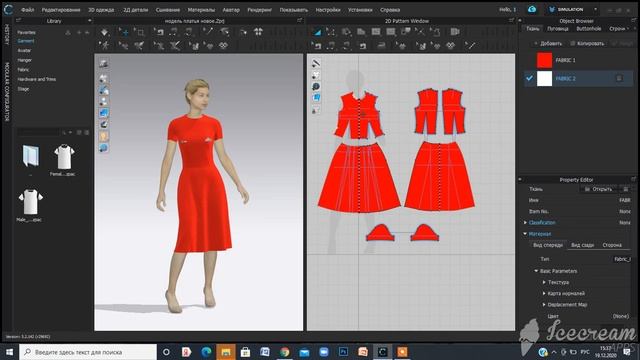Open the Female avatar thumbnail in Library

tap(64, 158)
